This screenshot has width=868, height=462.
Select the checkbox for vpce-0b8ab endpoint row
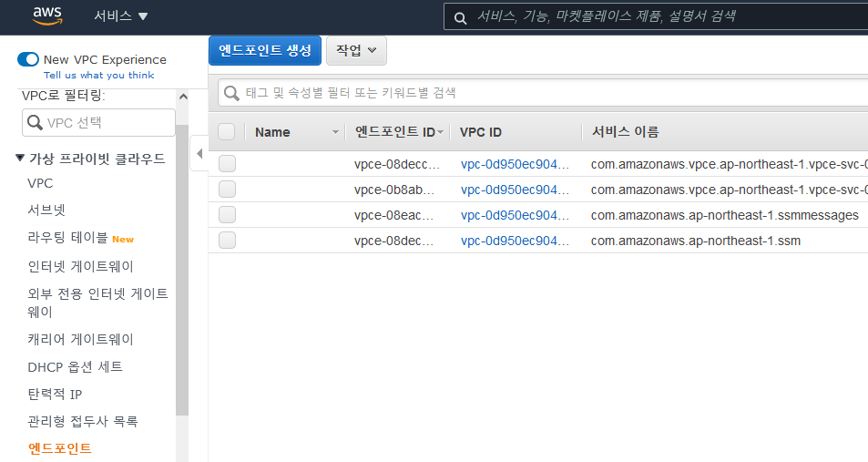[x=227, y=190]
